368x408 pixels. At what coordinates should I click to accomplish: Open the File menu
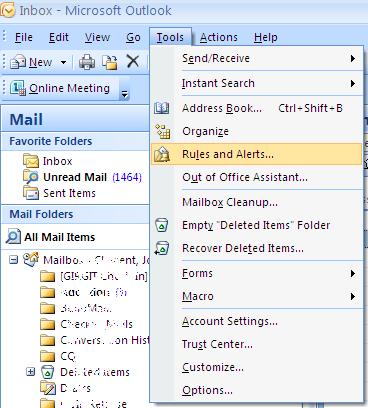(24, 37)
